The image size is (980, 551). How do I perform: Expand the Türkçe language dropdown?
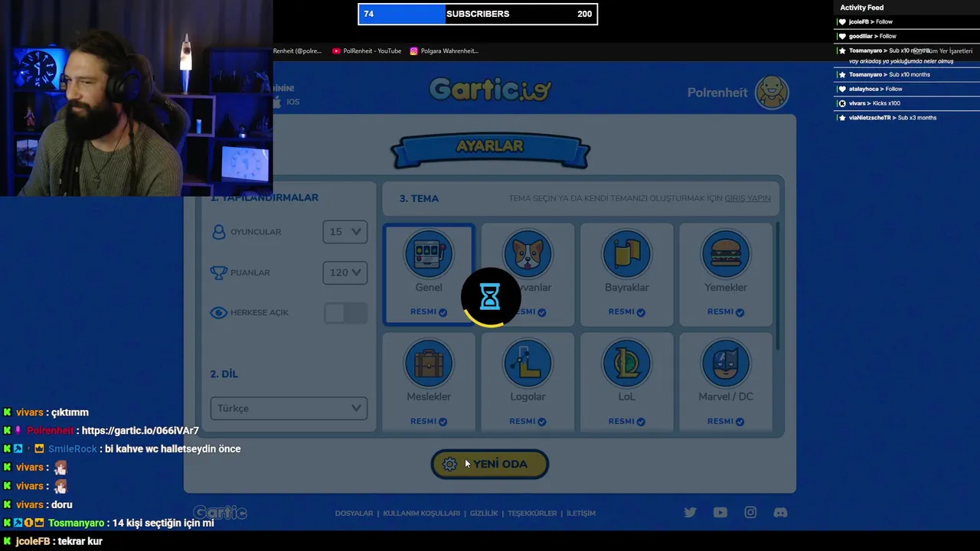pyautogui.click(x=289, y=408)
